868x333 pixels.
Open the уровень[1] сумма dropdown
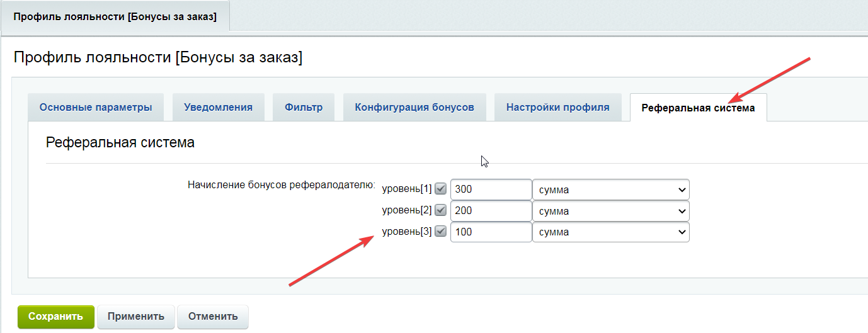coord(611,189)
